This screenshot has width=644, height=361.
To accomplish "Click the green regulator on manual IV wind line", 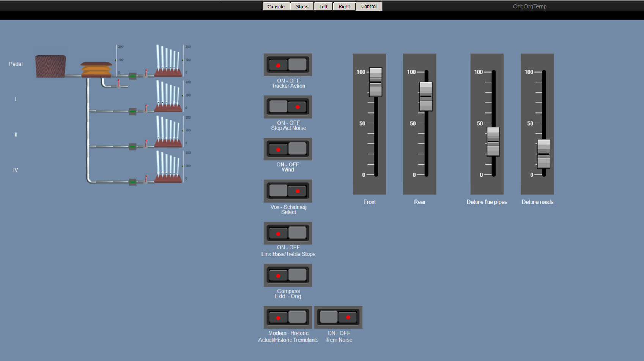I will (132, 182).
